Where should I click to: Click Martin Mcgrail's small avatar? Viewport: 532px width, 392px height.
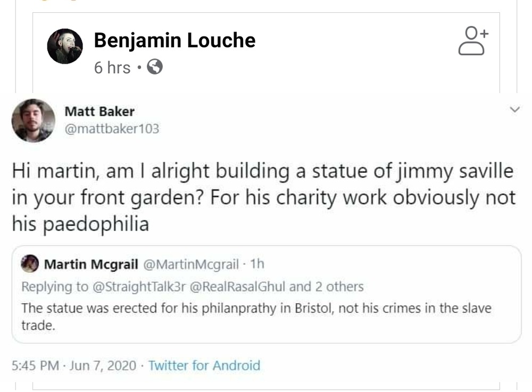tap(32, 264)
